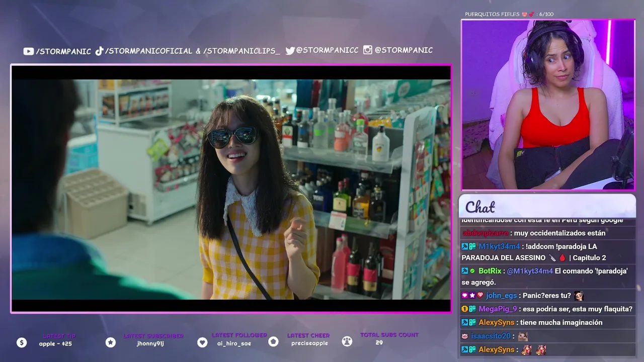Viewport: 644px width, 362px height.
Task: Click the 'PUERQUITOS FIELES' goal counter 6/100
Action: [509, 14]
